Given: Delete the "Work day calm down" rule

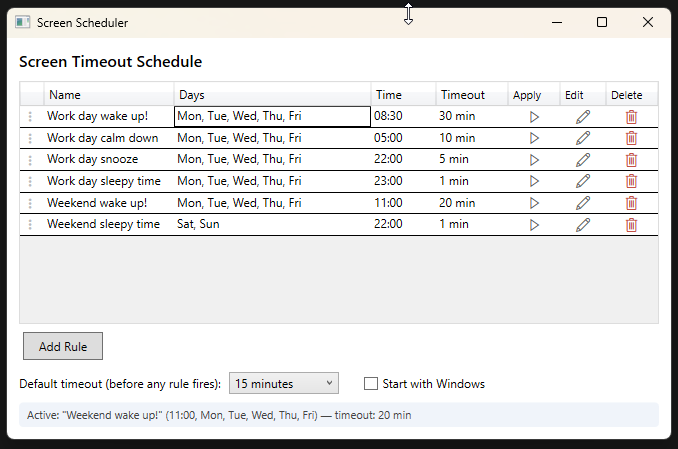Looking at the screenshot, I should (631, 138).
